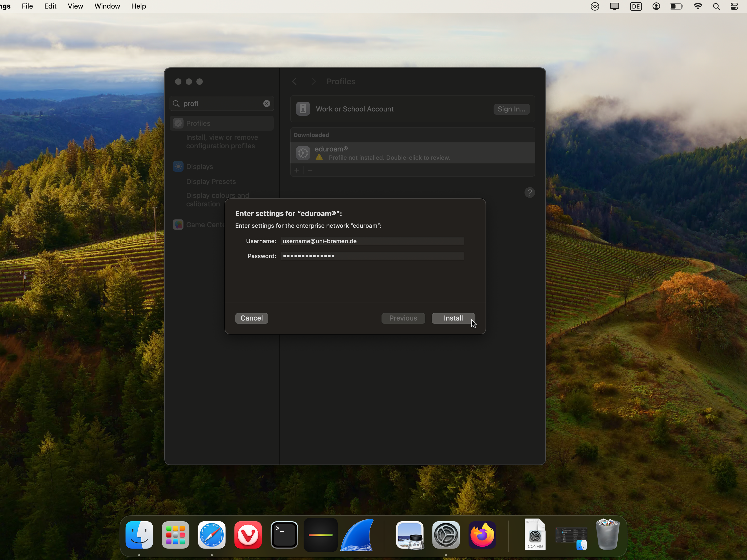Launch Safari from the Dock
Image resolution: width=747 pixels, height=560 pixels.
[212, 535]
